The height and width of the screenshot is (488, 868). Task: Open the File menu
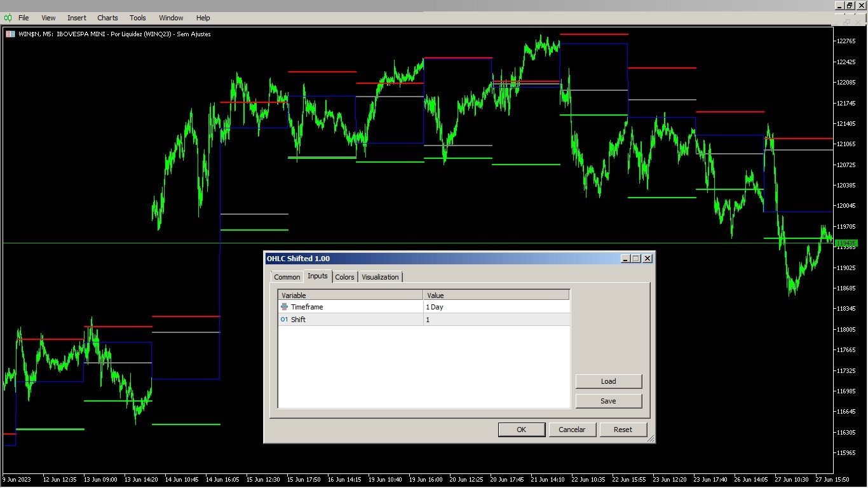pos(23,18)
